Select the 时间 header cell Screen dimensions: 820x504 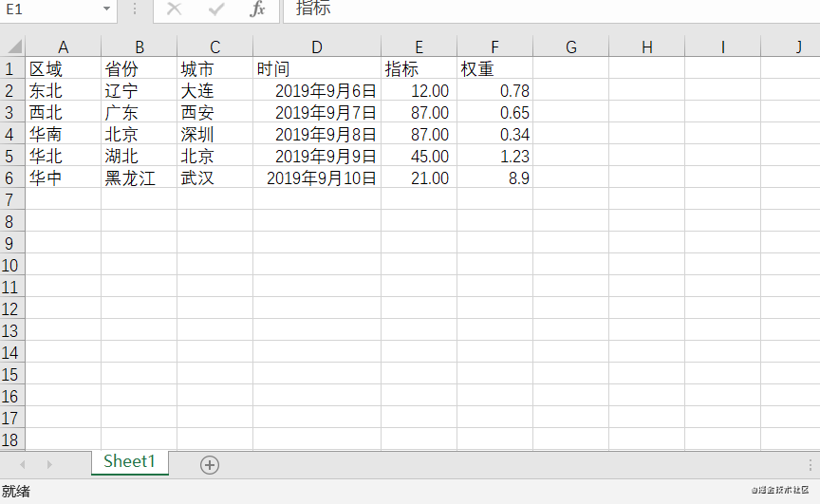point(317,68)
